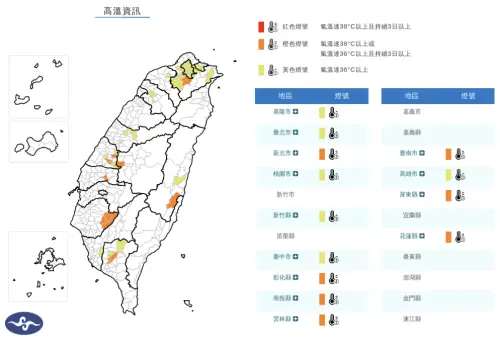The image size is (500, 361).
Task: Click the yellow signal swatch in 高雄市 row
Action: [x=448, y=175]
